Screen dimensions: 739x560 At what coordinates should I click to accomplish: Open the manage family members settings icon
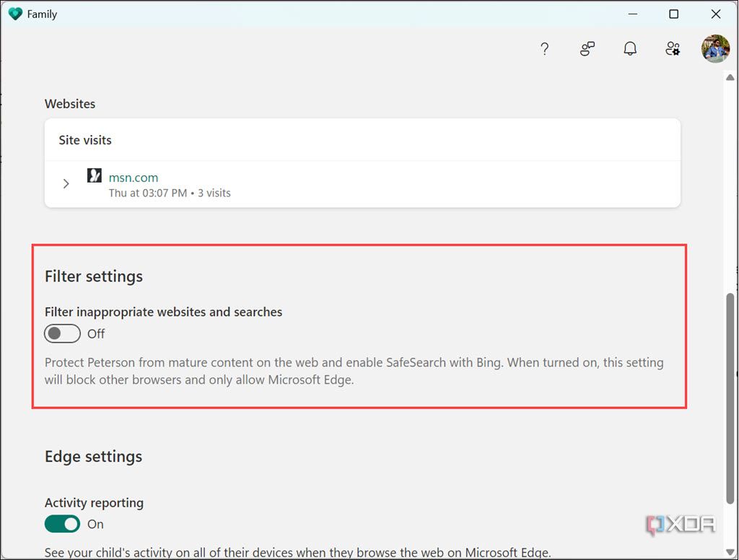tap(673, 48)
